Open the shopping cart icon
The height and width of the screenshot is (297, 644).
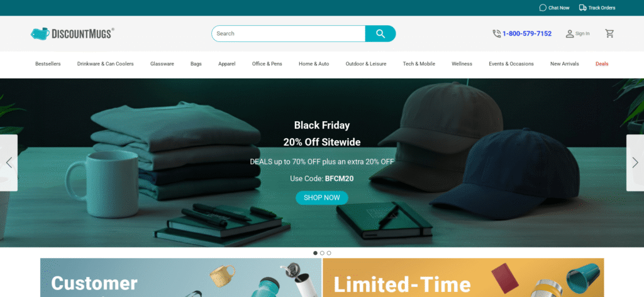(x=609, y=34)
